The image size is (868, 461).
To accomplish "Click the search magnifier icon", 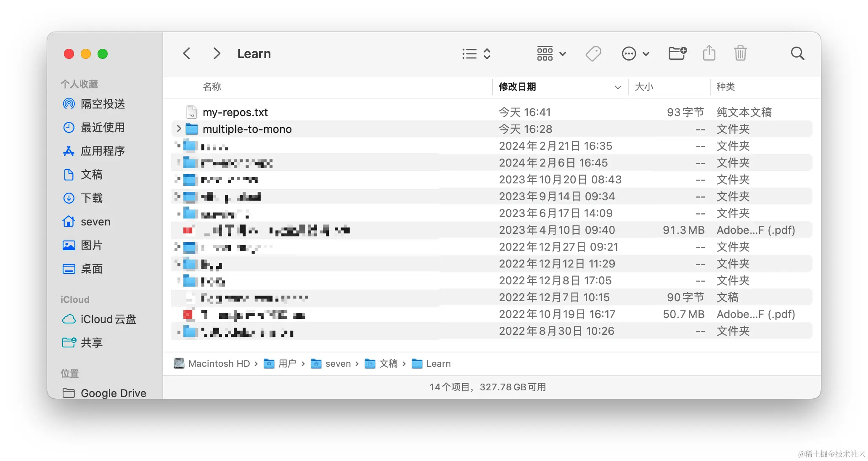I will (797, 53).
